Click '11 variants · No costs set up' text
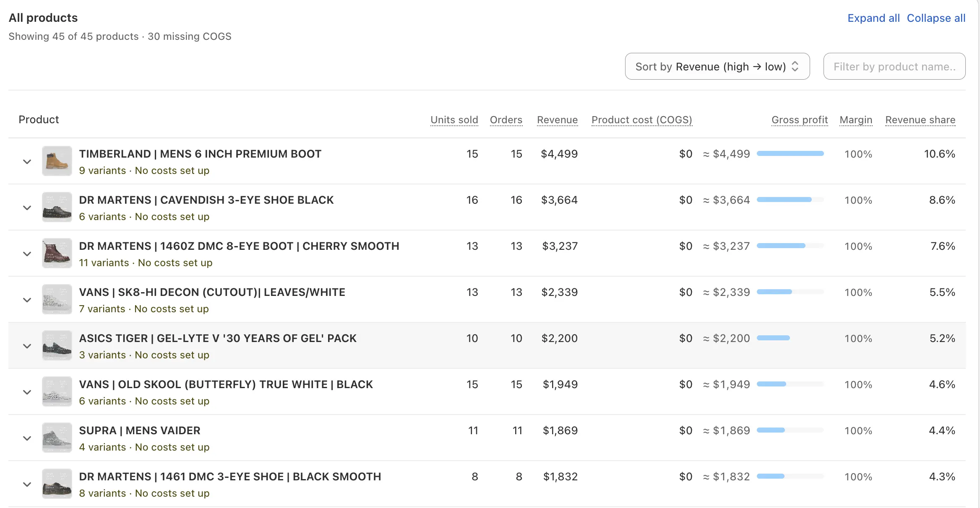This screenshot has height=508, width=980. click(x=146, y=263)
